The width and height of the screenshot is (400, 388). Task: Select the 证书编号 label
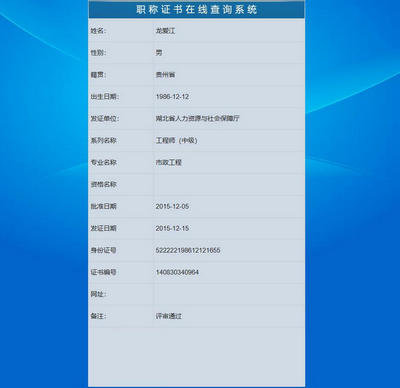(103, 272)
